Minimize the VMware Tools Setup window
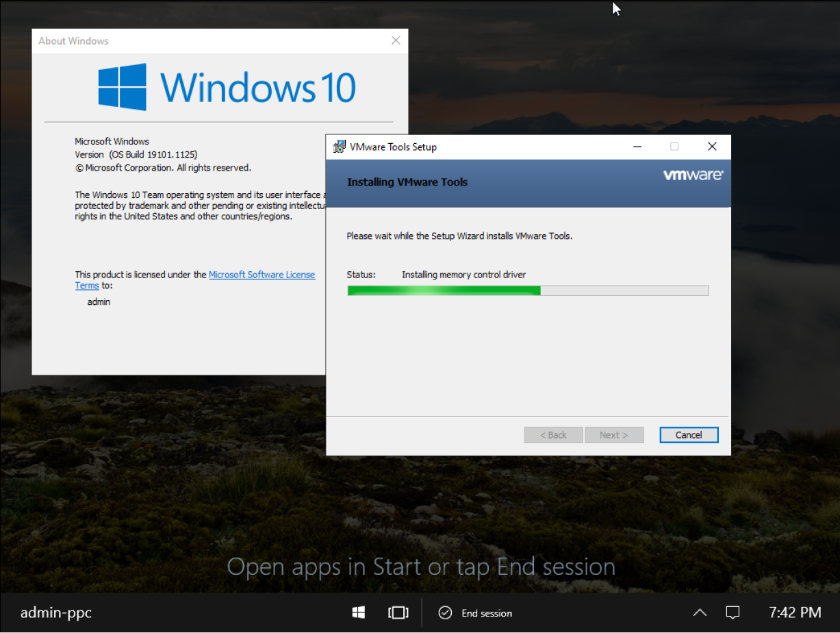840x633 pixels. point(637,147)
